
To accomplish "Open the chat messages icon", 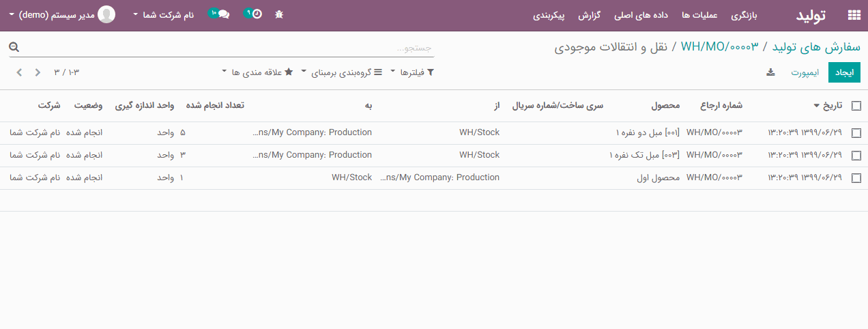I will point(222,14).
